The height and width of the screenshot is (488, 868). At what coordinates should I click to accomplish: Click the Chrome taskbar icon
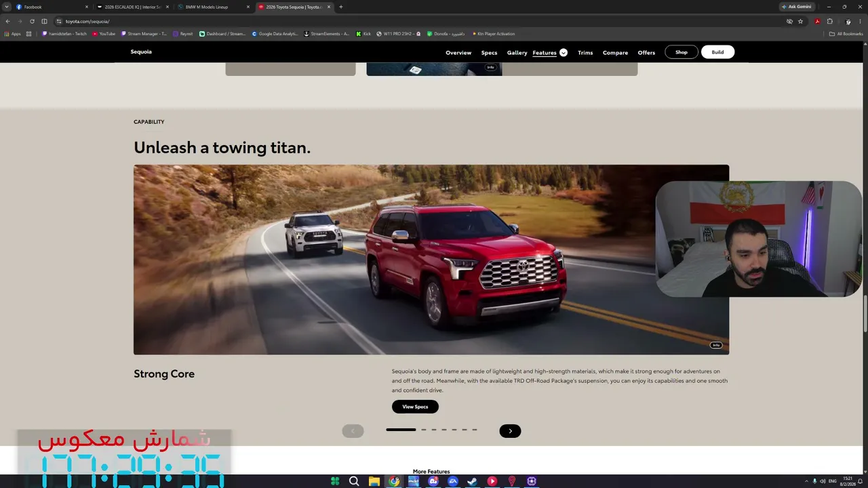click(393, 481)
